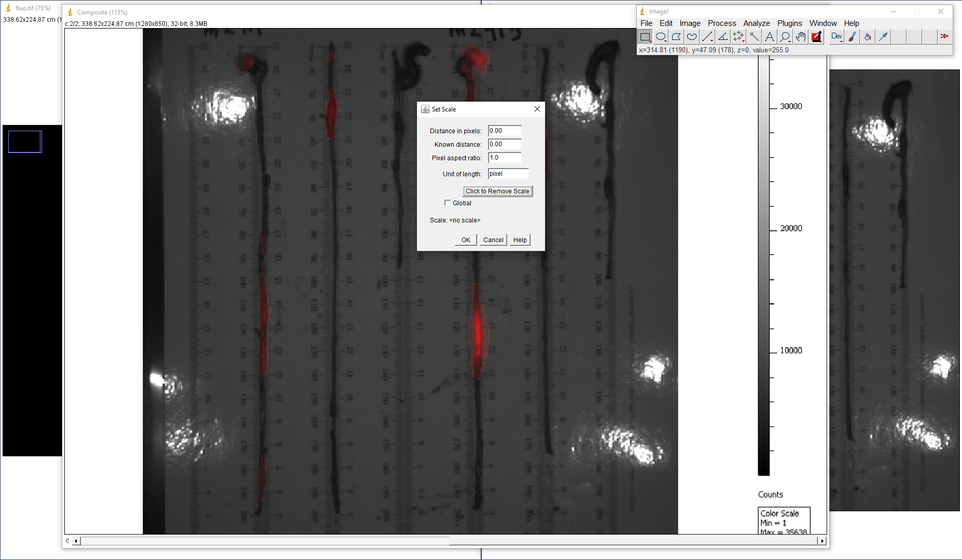Click the Click to Remove Scale button
The width and height of the screenshot is (962, 560).
click(497, 191)
